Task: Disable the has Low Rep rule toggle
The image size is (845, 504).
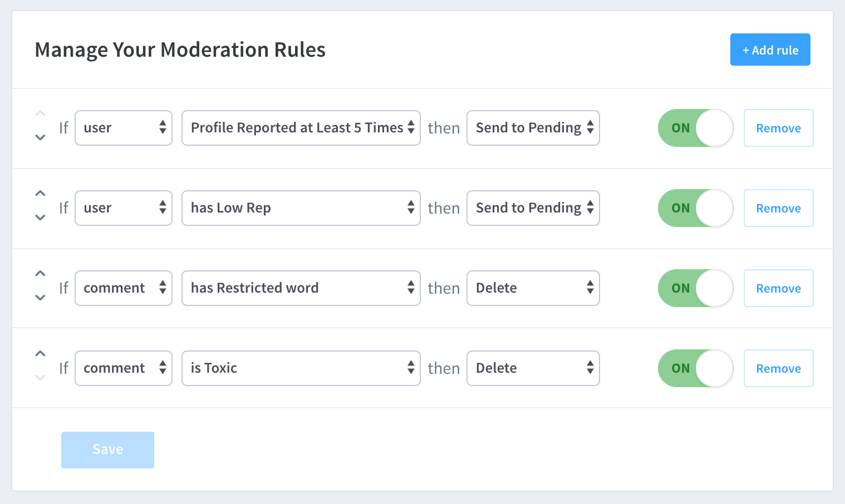Action: (x=695, y=208)
